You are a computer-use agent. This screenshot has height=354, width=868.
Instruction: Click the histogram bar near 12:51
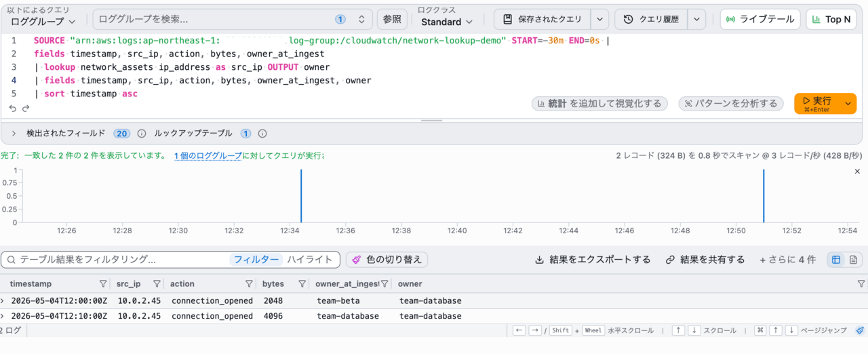coord(764,196)
